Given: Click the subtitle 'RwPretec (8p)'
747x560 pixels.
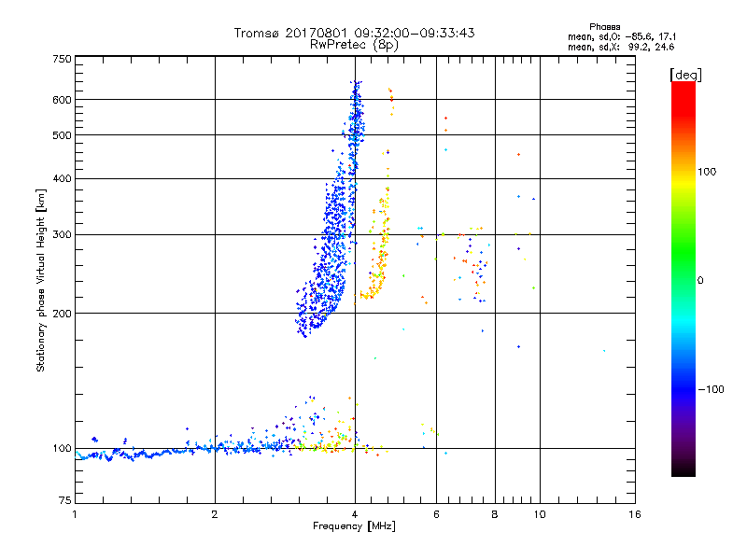Looking at the screenshot, I should click(354, 45).
